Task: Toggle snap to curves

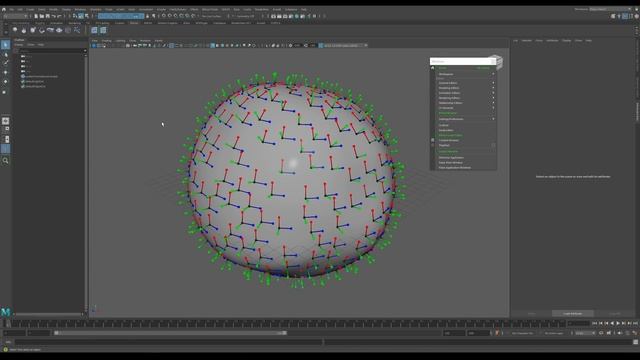Action: [170, 16]
